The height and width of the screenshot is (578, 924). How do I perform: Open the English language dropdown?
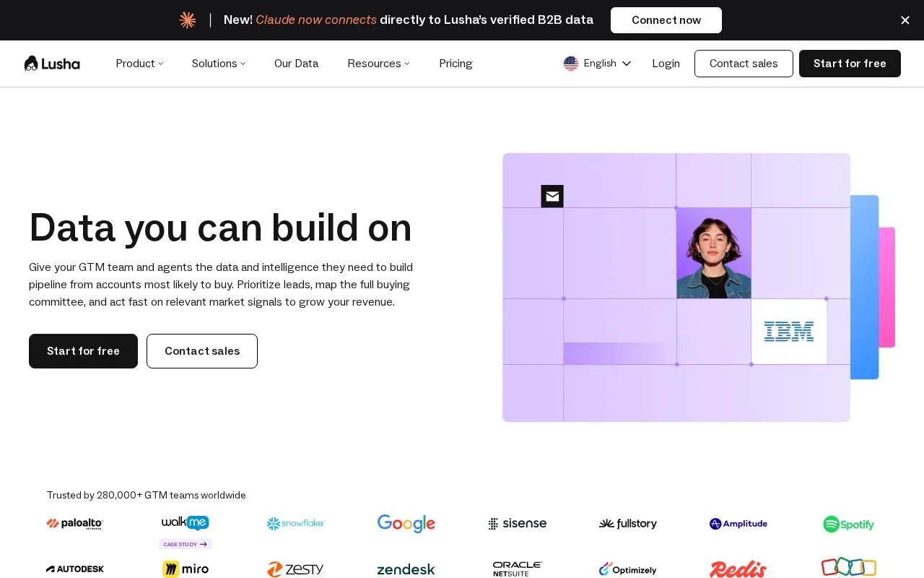pyautogui.click(x=598, y=64)
